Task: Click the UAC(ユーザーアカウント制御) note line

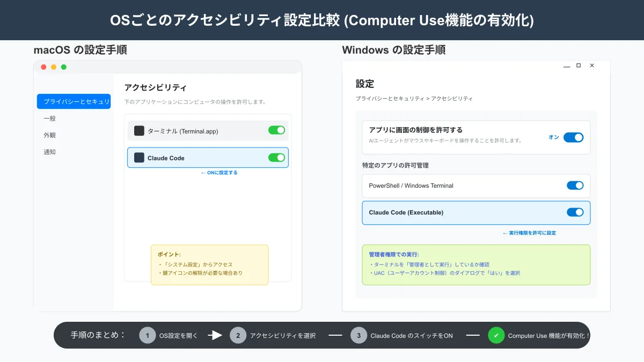Action: (x=444, y=273)
